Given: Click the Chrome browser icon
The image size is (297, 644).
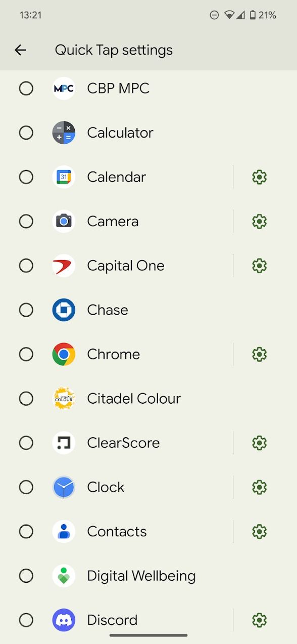Looking at the screenshot, I should (63, 354).
